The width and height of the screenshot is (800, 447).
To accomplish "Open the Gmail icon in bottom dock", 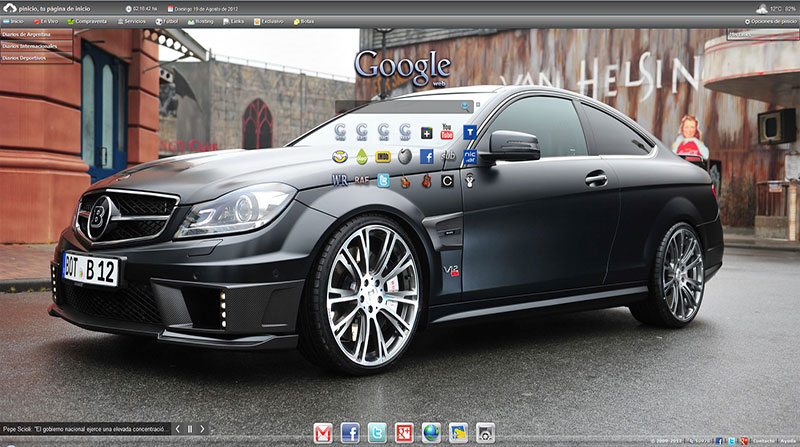I will pos(322,432).
